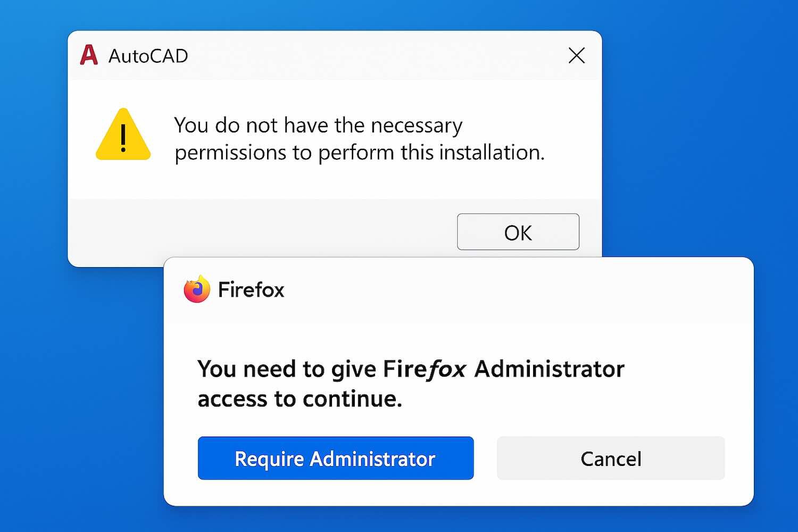This screenshot has height=532, width=798.
Task: Click "access to continue" text in Firefox dialog
Action: [300, 399]
